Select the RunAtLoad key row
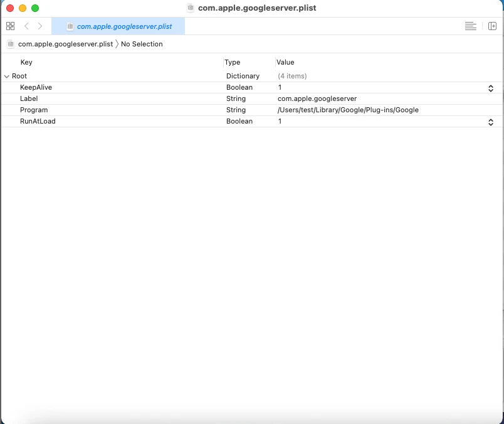 pos(38,122)
